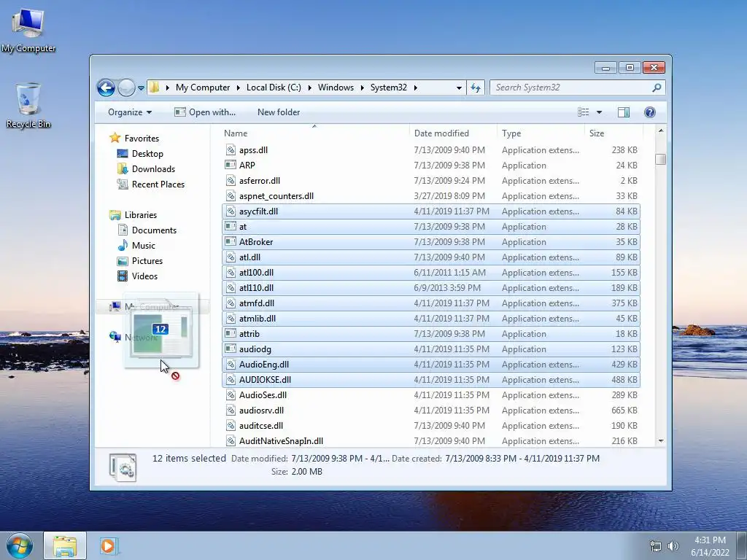Viewport: 747px width, 560px height.
Task: Click the vertical scrollbar thumb
Action: tap(660, 159)
